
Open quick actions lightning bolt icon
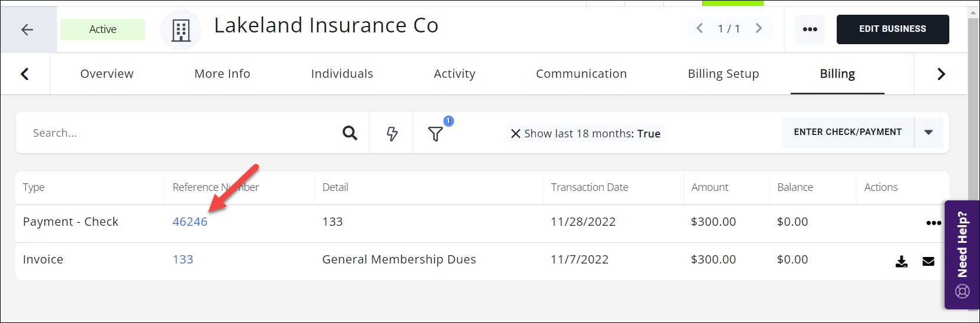point(392,134)
